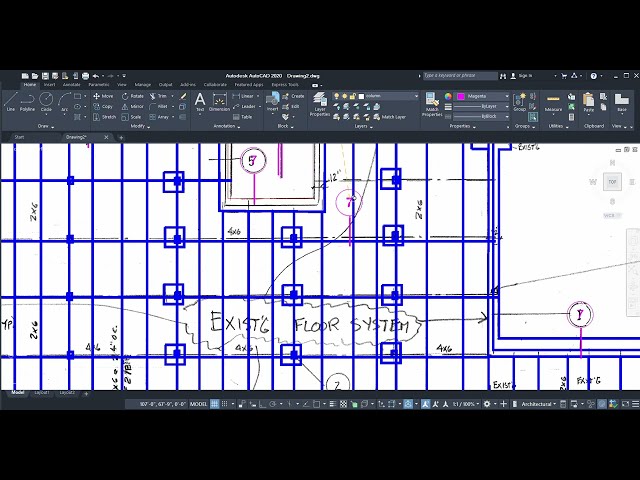
Task: Click the Leader button
Action: [244, 107]
